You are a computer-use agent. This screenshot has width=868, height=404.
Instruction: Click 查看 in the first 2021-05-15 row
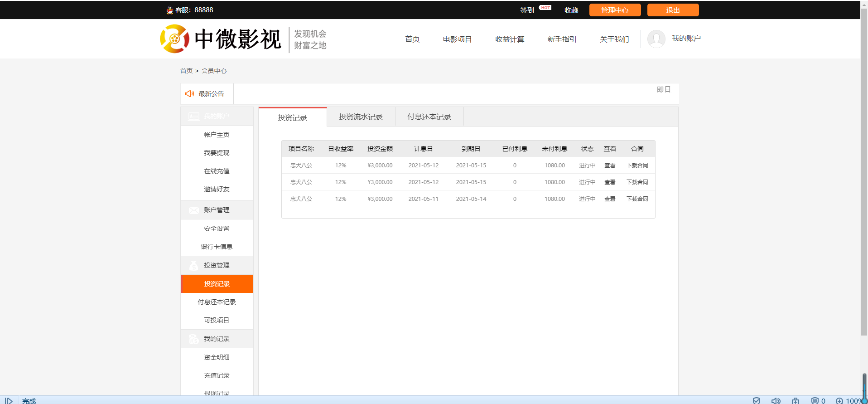pyautogui.click(x=610, y=165)
